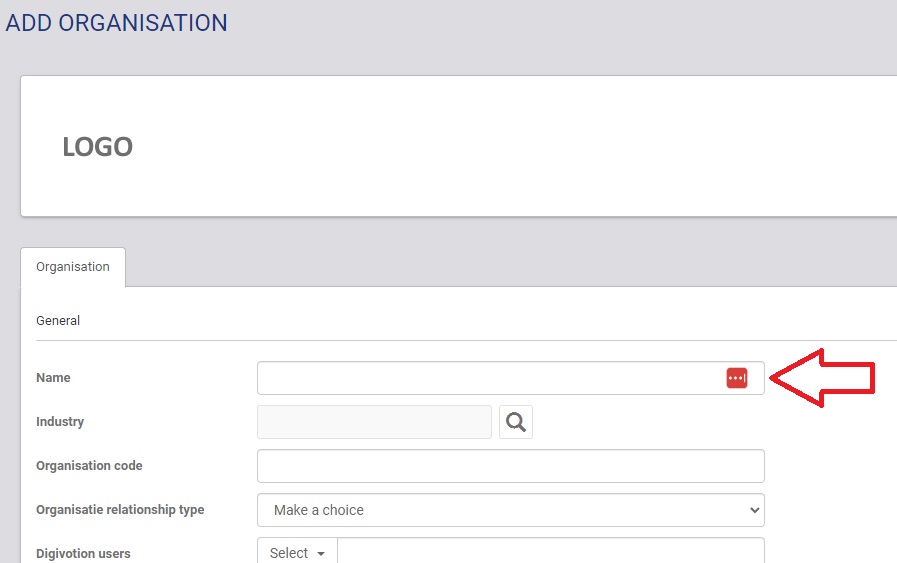Viewport: 897px width, 563px height.
Task: Click the Organisation code label
Action: click(89, 466)
